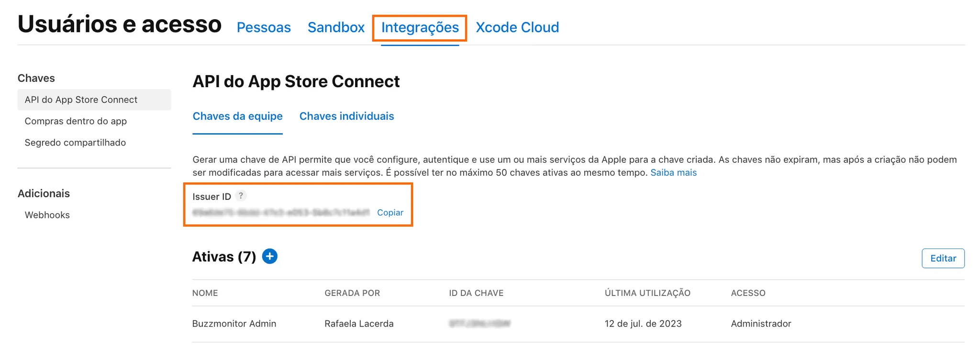The image size is (980, 363).
Task: Click the NOME column header
Action: pyautogui.click(x=205, y=293)
